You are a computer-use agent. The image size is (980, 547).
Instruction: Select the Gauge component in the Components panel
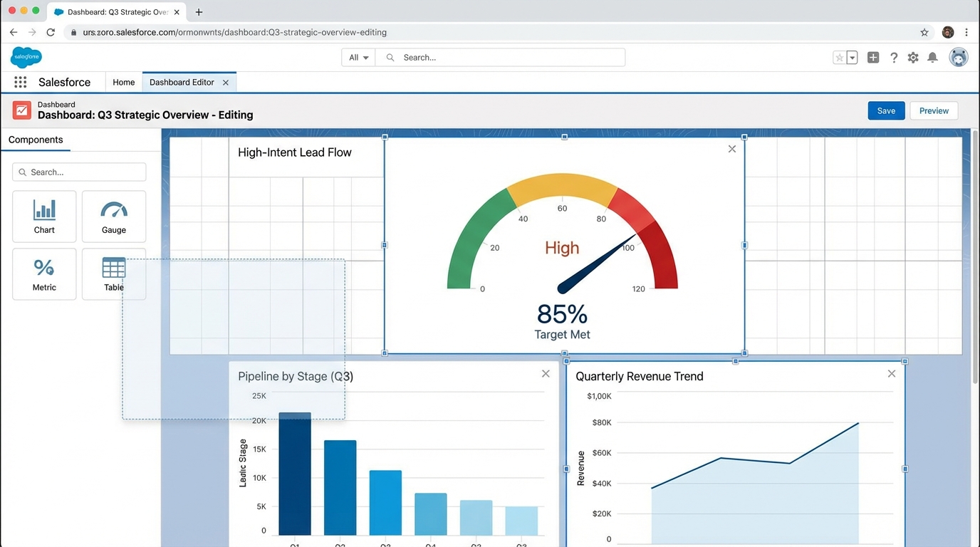click(x=113, y=216)
